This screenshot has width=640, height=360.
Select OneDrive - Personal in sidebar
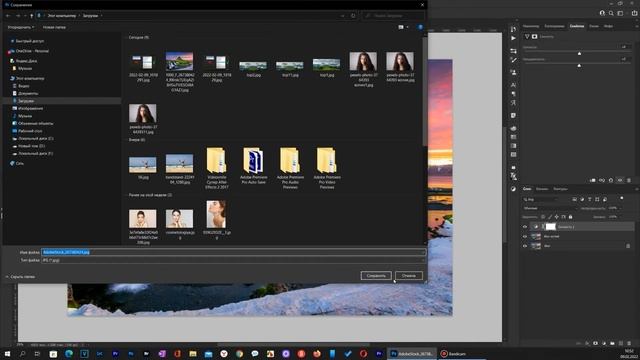pos(32,51)
